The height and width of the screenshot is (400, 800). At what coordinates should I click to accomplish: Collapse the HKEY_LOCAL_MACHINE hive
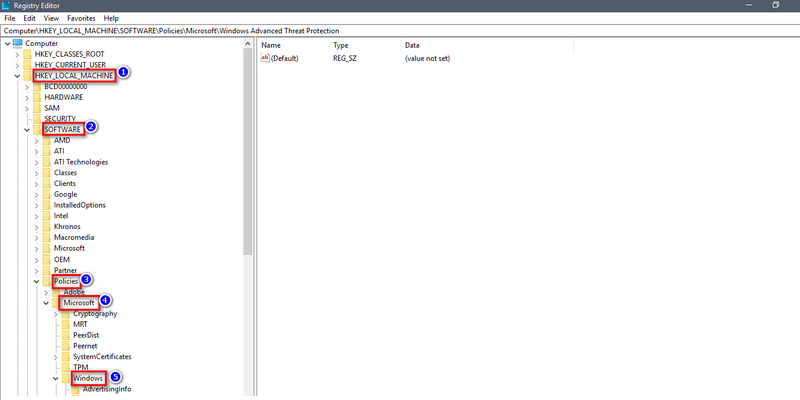(x=17, y=76)
